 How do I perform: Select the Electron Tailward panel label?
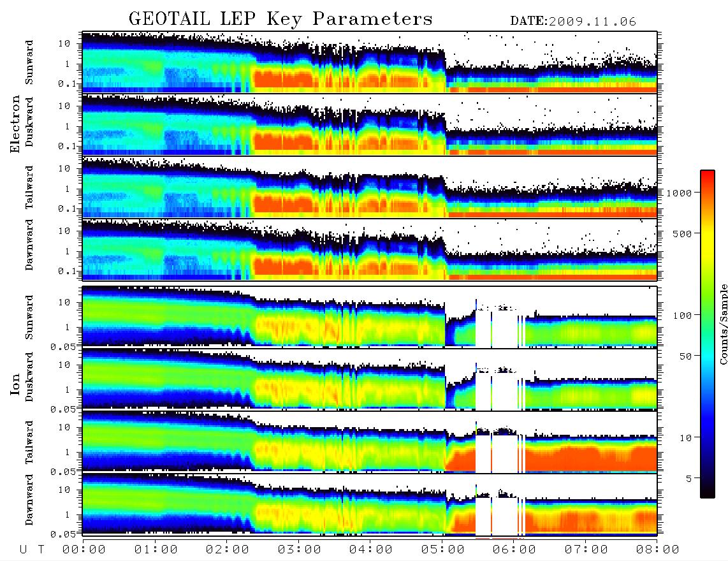[29, 187]
